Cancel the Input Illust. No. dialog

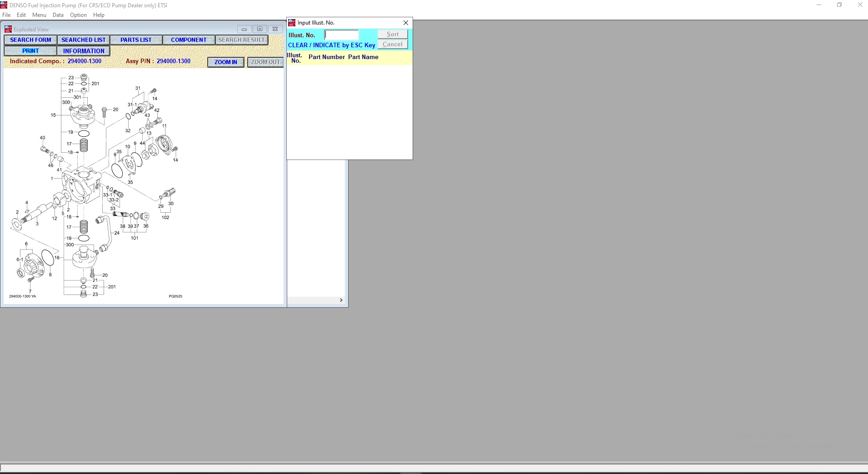pos(393,45)
